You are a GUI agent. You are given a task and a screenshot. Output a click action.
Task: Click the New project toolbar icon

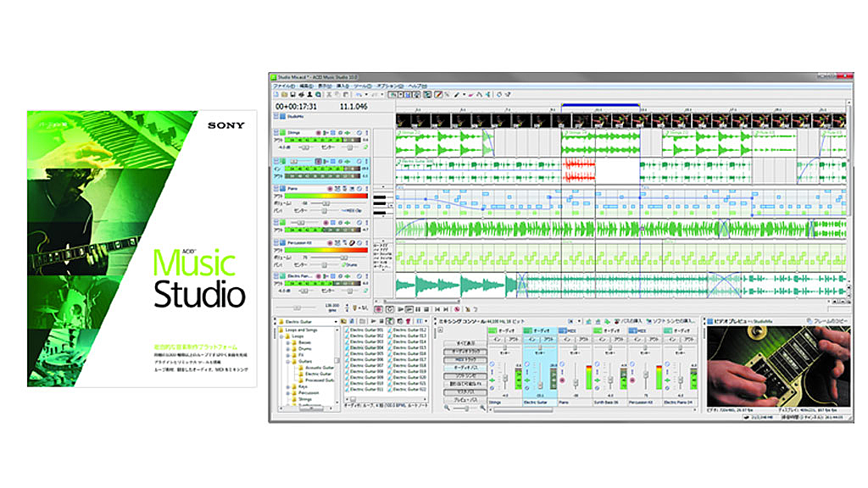276,95
